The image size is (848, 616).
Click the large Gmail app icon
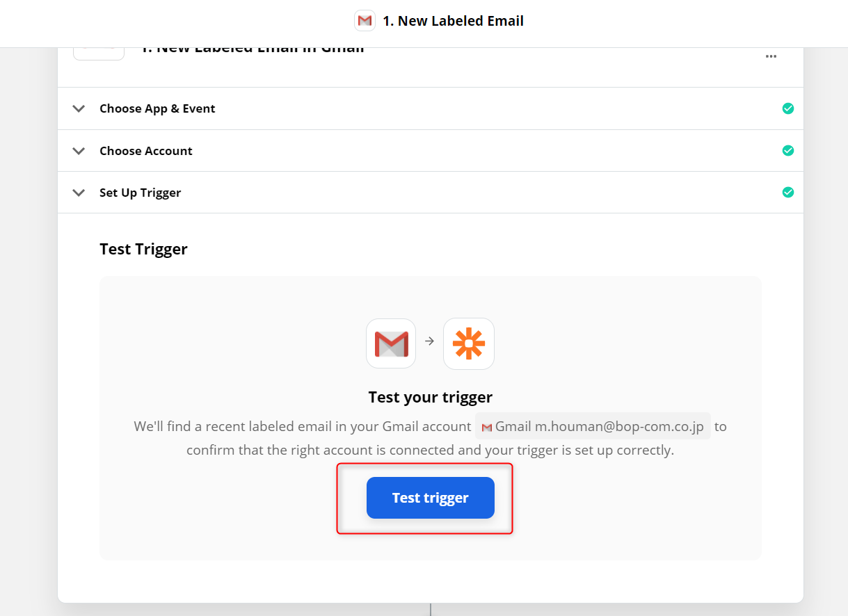391,343
